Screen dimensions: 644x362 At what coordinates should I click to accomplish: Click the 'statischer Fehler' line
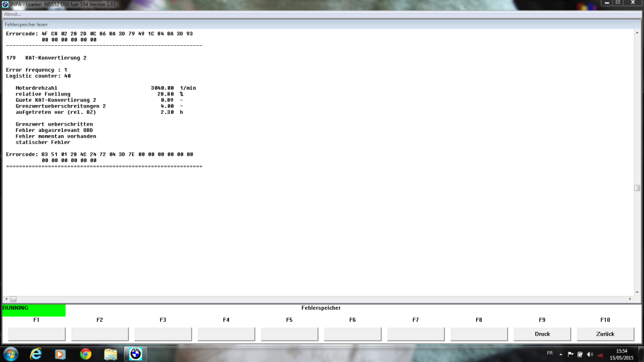point(43,143)
